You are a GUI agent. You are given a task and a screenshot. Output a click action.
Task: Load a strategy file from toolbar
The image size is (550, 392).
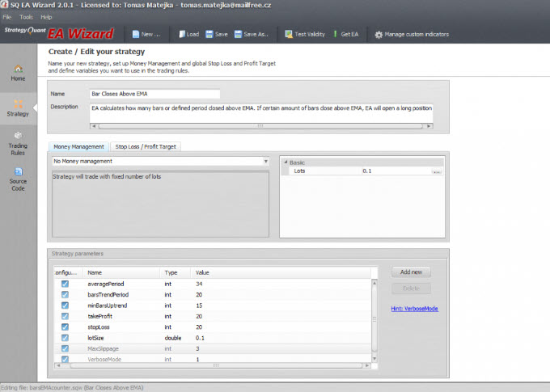point(188,34)
